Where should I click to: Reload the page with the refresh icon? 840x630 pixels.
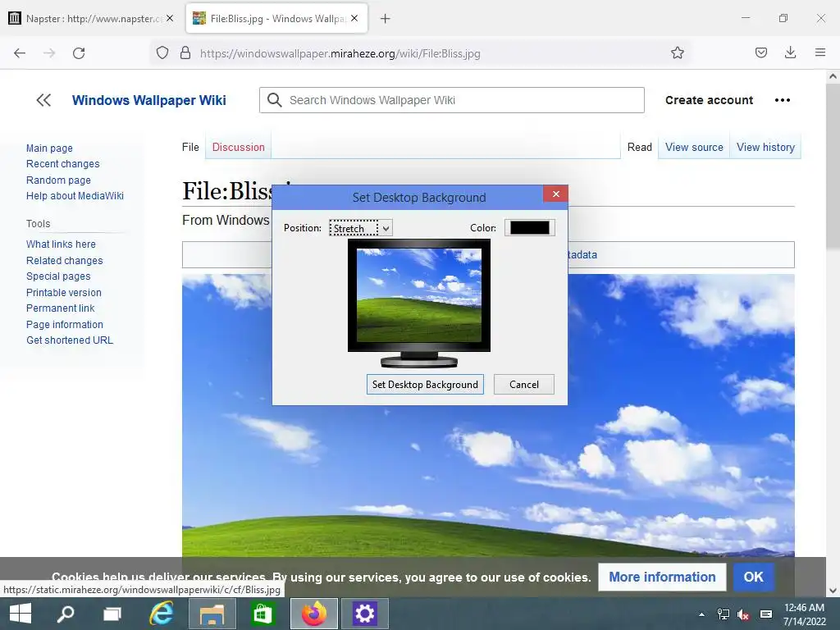tap(79, 53)
